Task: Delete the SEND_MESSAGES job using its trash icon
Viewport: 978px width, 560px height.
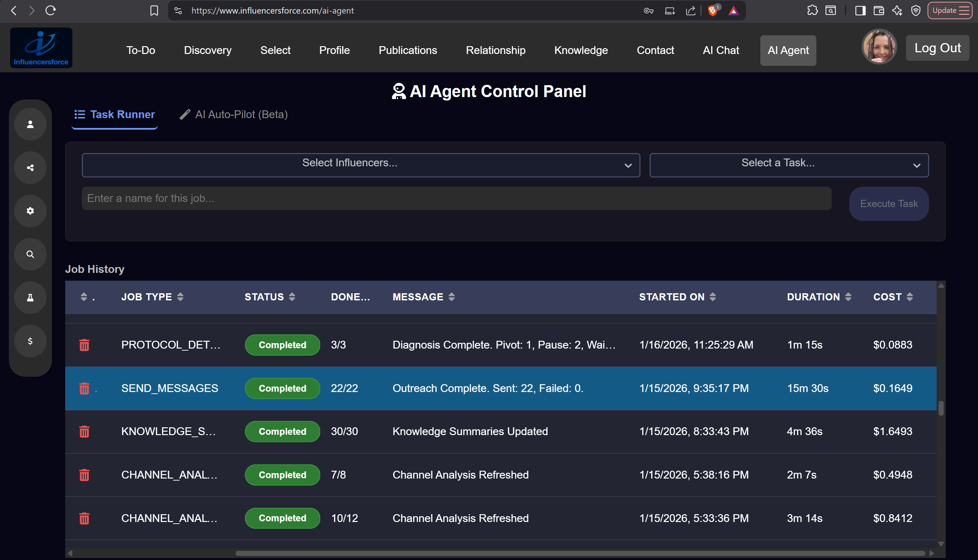Action: point(84,389)
